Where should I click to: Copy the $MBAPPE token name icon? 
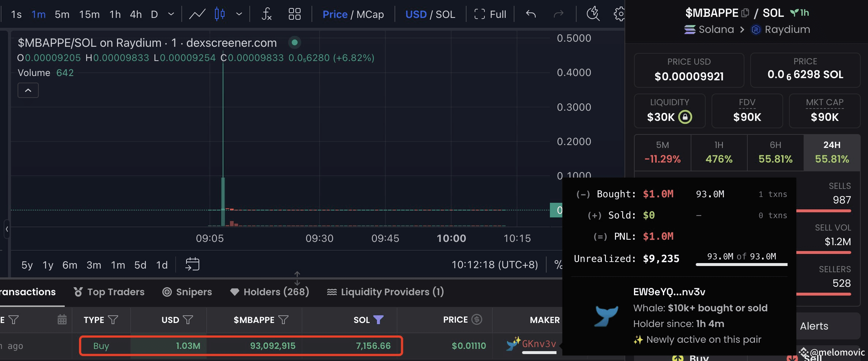click(745, 13)
